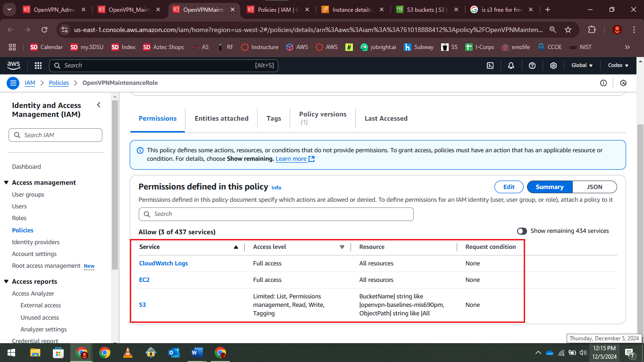Switch the policy view to JSON

click(x=594, y=187)
